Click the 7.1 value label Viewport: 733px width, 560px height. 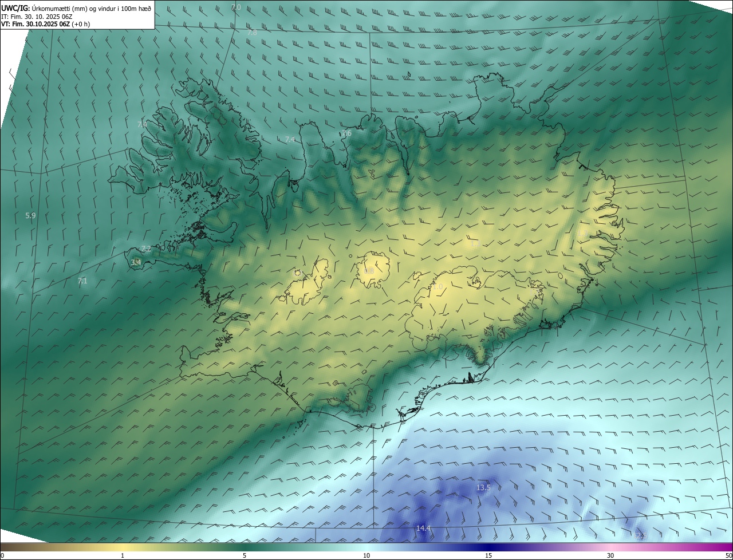(x=82, y=281)
